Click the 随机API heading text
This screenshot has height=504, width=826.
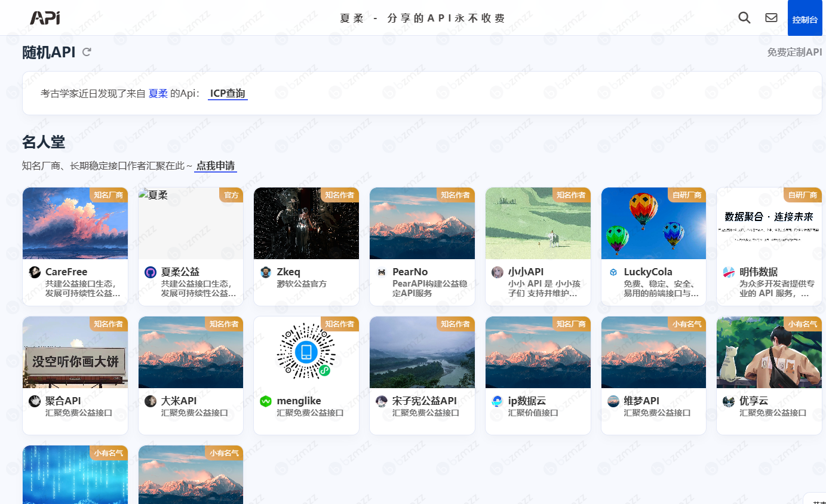click(x=49, y=52)
